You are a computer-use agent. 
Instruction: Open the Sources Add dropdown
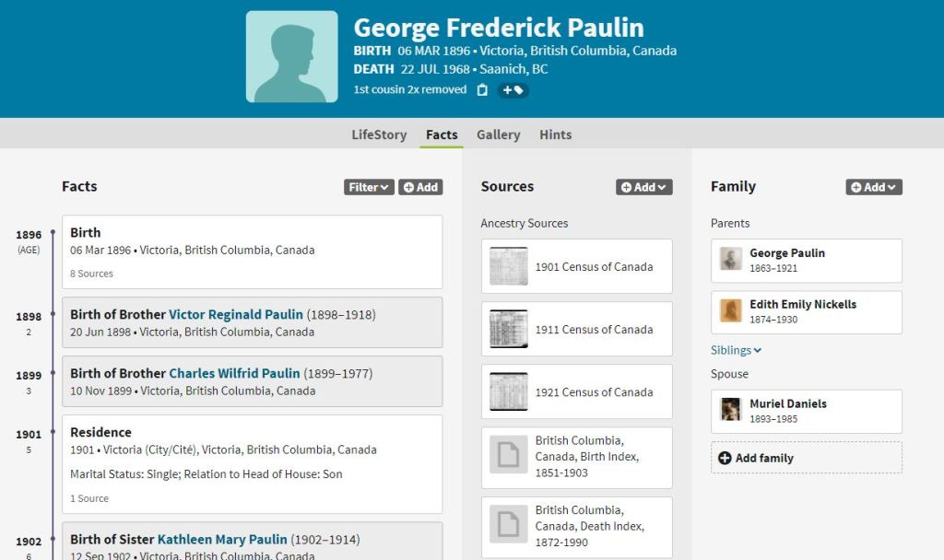(x=644, y=187)
